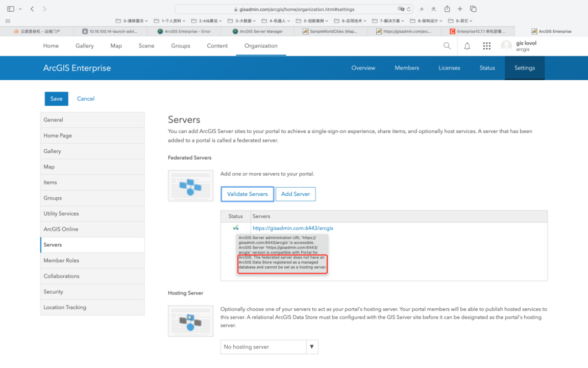Viewport: 588px width, 368px height.
Task: Expand the sidebar chevron in Safari toolbar
Action: [20, 9]
